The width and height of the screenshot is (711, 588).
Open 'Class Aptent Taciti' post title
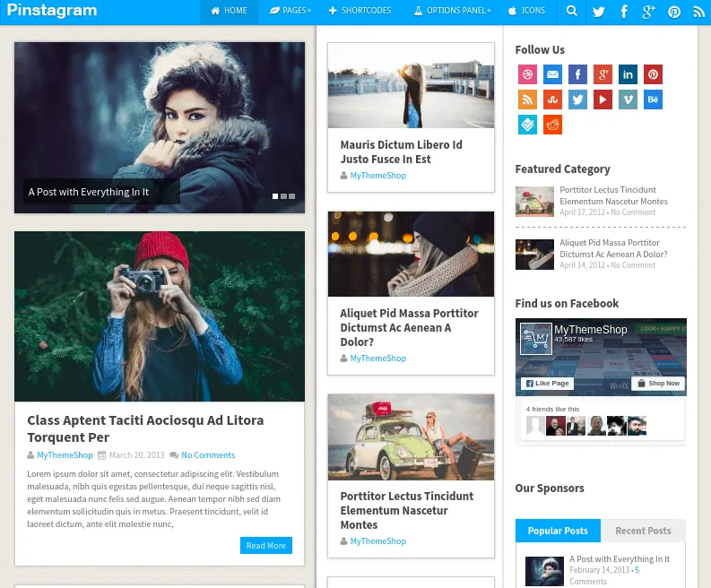[145, 428]
